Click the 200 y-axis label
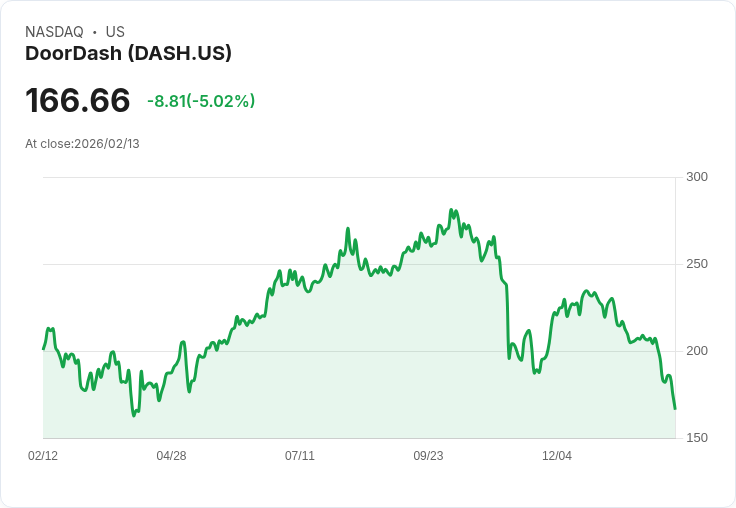The width and height of the screenshot is (736, 508). click(x=697, y=351)
